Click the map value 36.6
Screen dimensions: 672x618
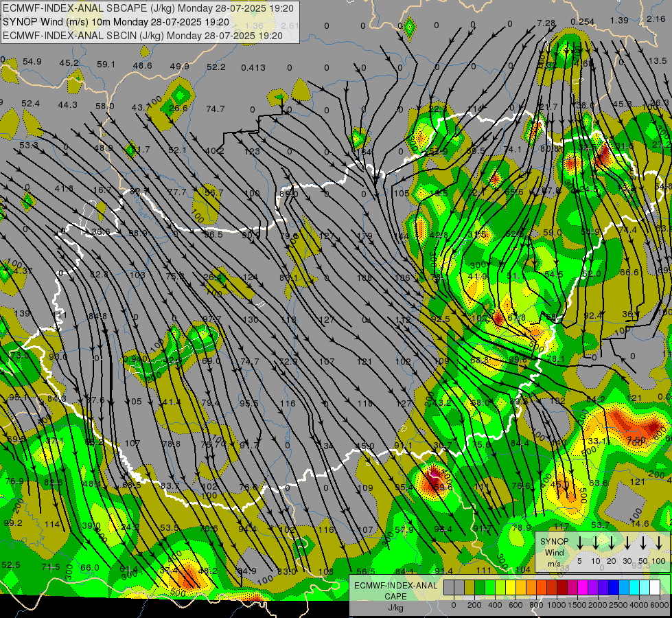click(101, 232)
